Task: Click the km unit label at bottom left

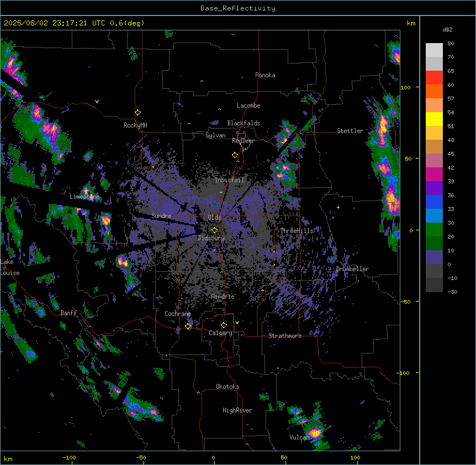Action: point(8,458)
